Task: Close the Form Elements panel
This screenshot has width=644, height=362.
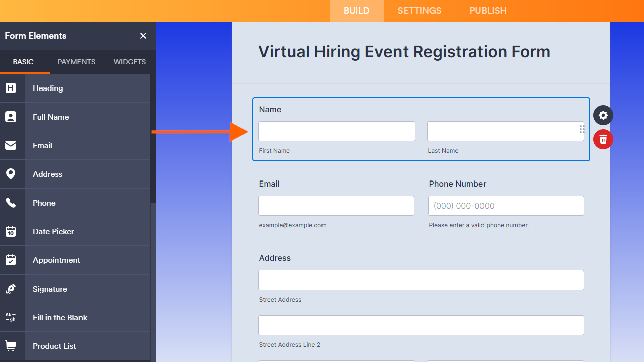Action: (x=143, y=36)
